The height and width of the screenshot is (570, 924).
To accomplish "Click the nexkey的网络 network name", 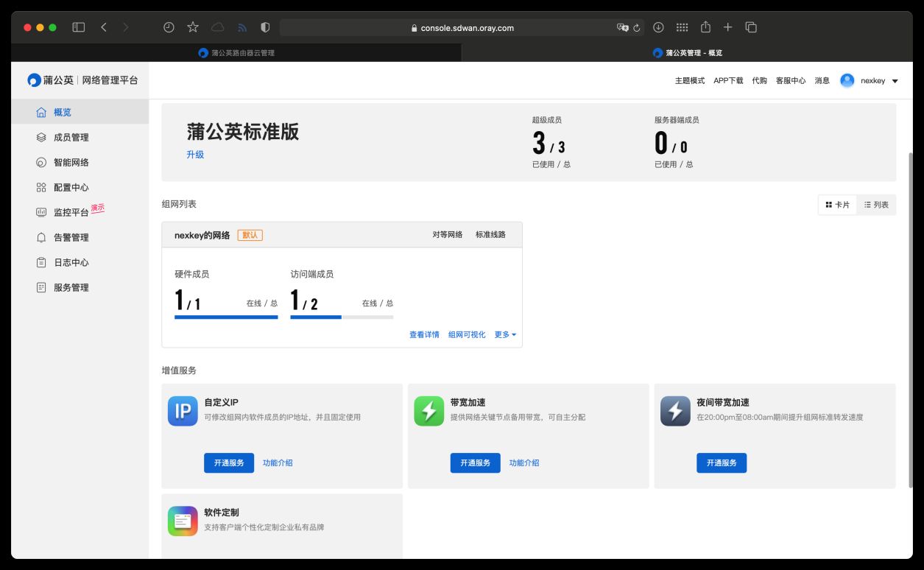I will (202, 236).
